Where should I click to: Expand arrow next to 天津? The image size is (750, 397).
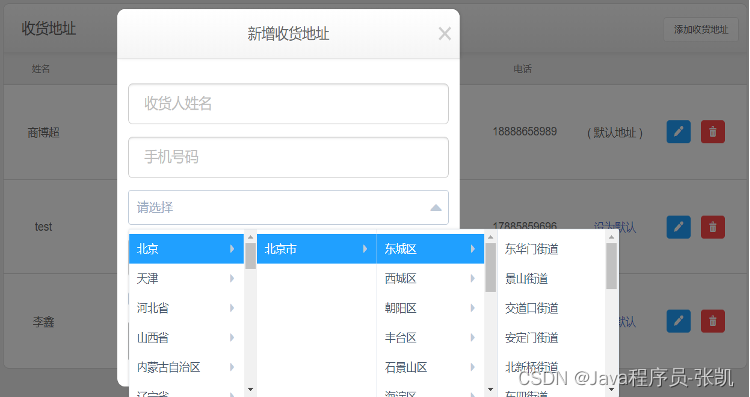pos(232,278)
